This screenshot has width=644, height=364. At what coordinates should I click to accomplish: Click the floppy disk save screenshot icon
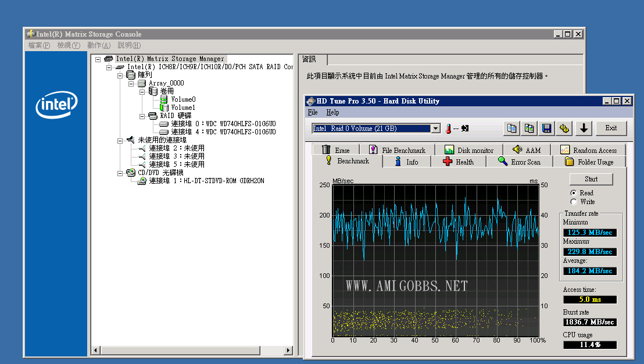547,128
